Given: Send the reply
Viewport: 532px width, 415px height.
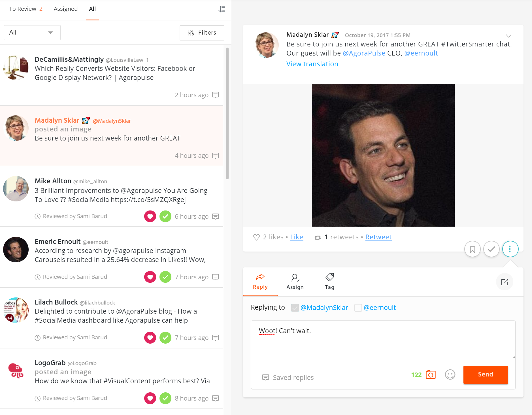Looking at the screenshot, I should point(486,374).
